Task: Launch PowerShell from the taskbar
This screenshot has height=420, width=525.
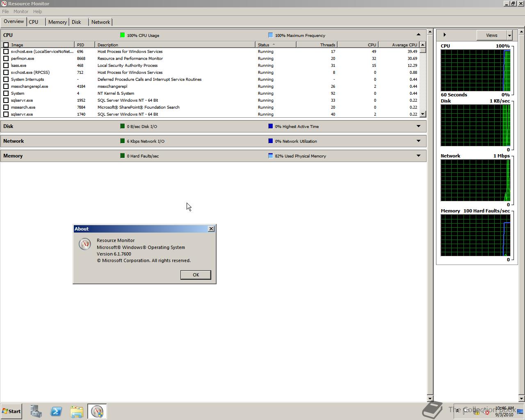Action: pyautogui.click(x=56, y=411)
